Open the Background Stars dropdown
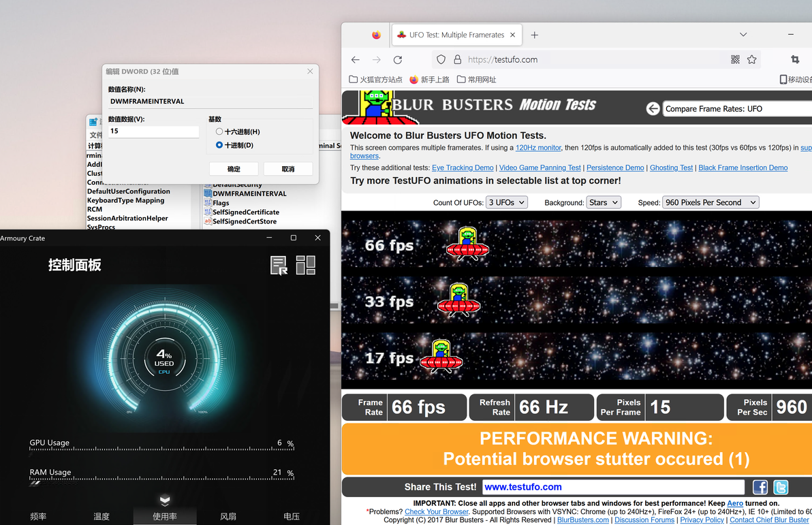 [x=604, y=202]
